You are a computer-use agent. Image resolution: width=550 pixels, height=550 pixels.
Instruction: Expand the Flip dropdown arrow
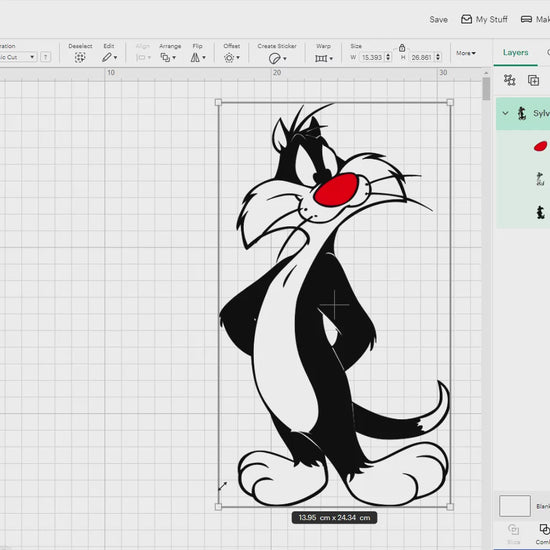point(204,58)
